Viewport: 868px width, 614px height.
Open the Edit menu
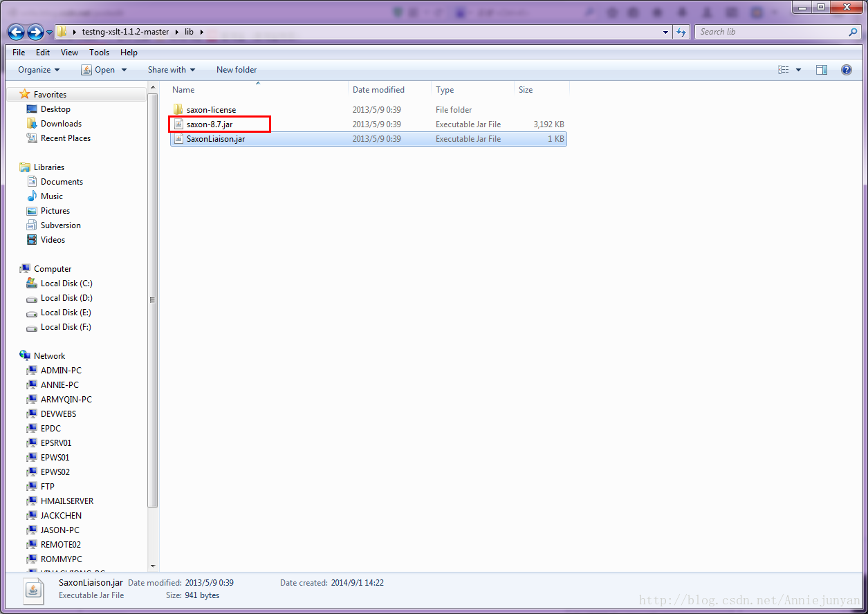coord(43,53)
